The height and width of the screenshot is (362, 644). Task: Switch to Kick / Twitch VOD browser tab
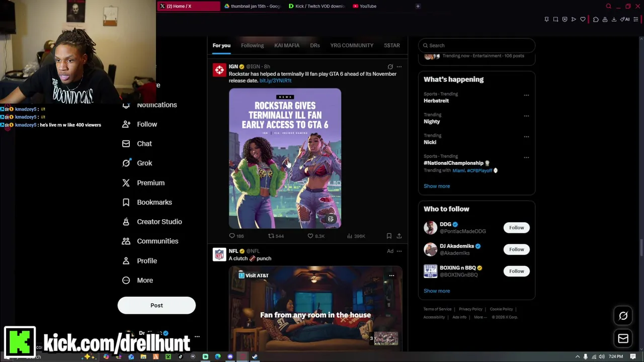tap(316, 6)
